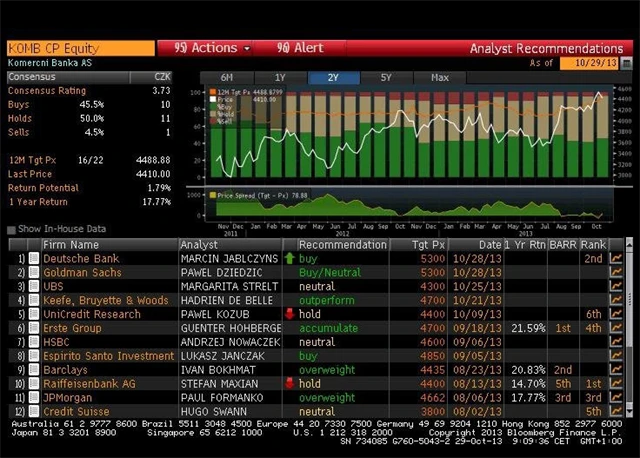Click red downgrade arrow in UniCredit Research row
The image size is (640, 458).
tap(289, 313)
